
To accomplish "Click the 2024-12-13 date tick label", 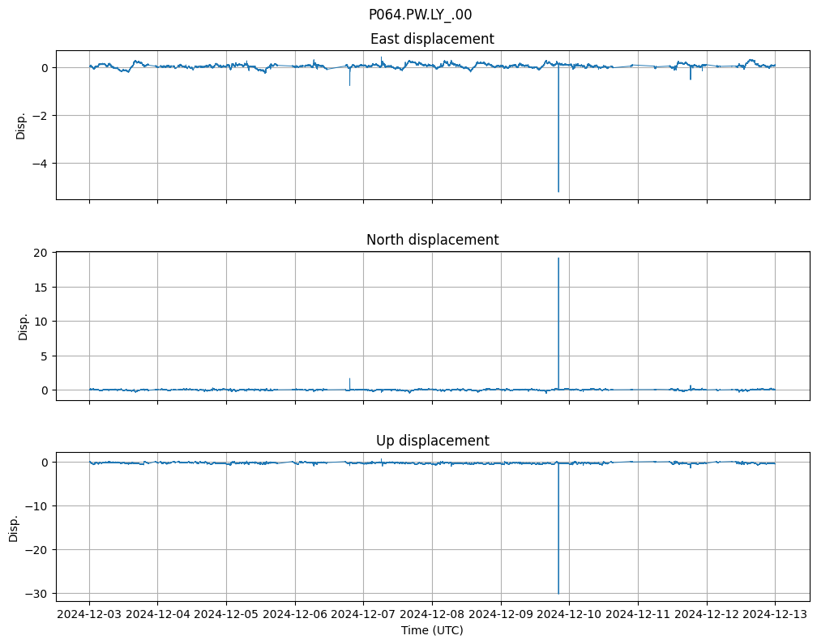I will tap(775, 614).
